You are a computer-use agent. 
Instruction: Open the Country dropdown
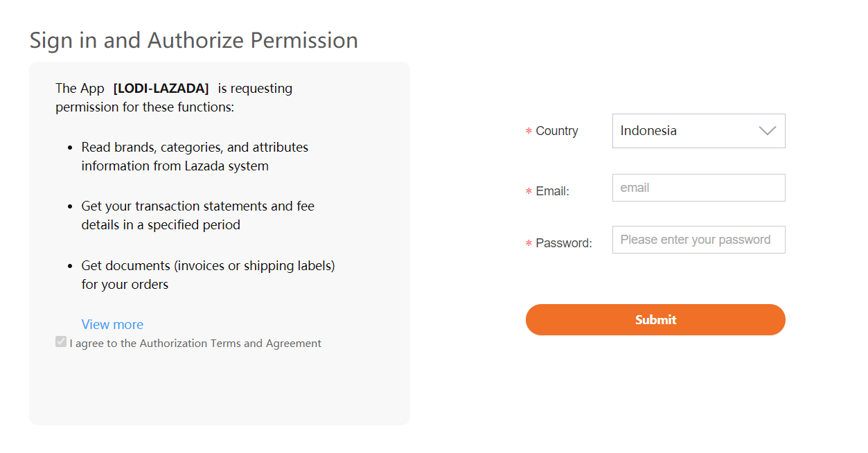(698, 131)
